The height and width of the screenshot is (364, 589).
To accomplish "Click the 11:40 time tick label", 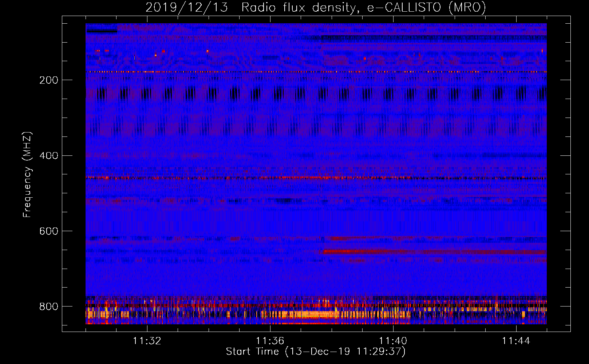I will coord(393,341).
